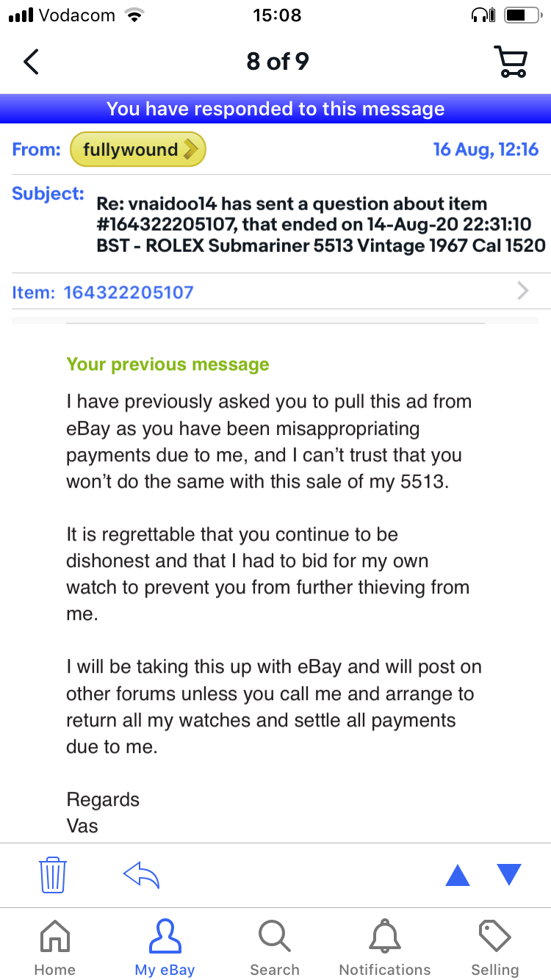Viewport: 551px width, 980px height.
Task: Tap the message subject text
Action: (320, 225)
